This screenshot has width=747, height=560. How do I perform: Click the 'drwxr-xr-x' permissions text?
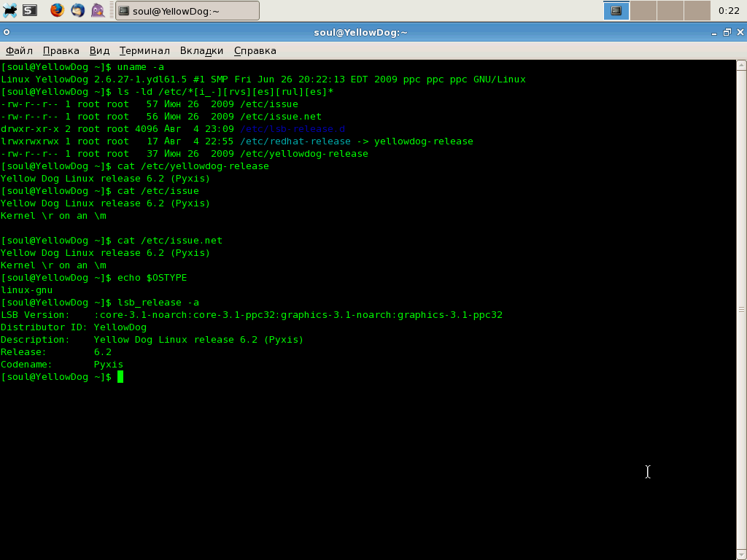29,129
